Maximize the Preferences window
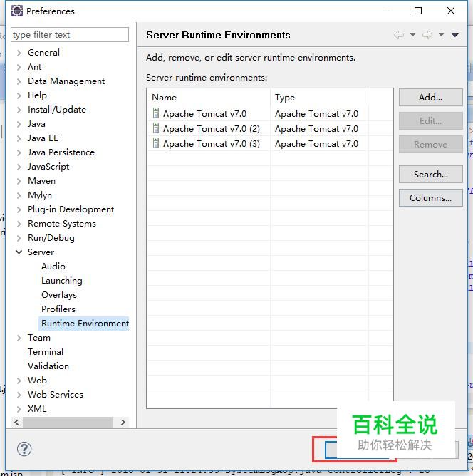 (x=418, y=11)
